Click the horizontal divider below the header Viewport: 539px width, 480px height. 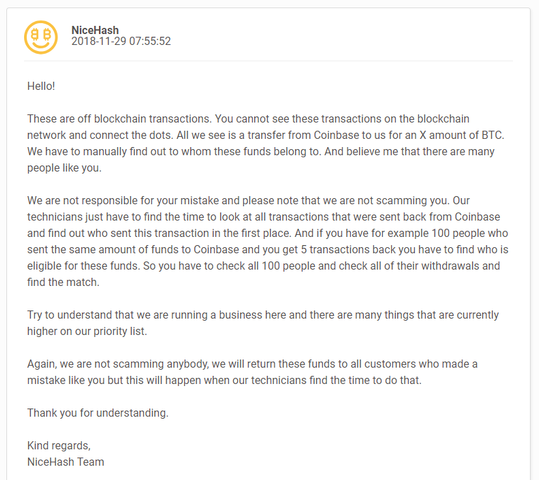268,61
